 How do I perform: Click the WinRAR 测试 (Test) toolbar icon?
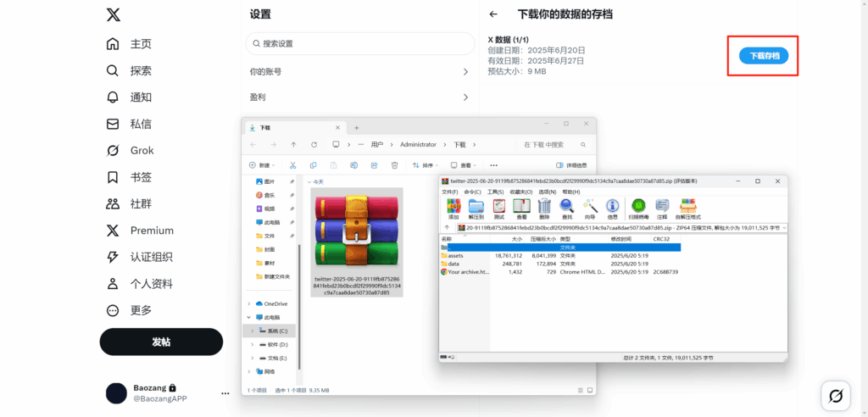[498, 206]
